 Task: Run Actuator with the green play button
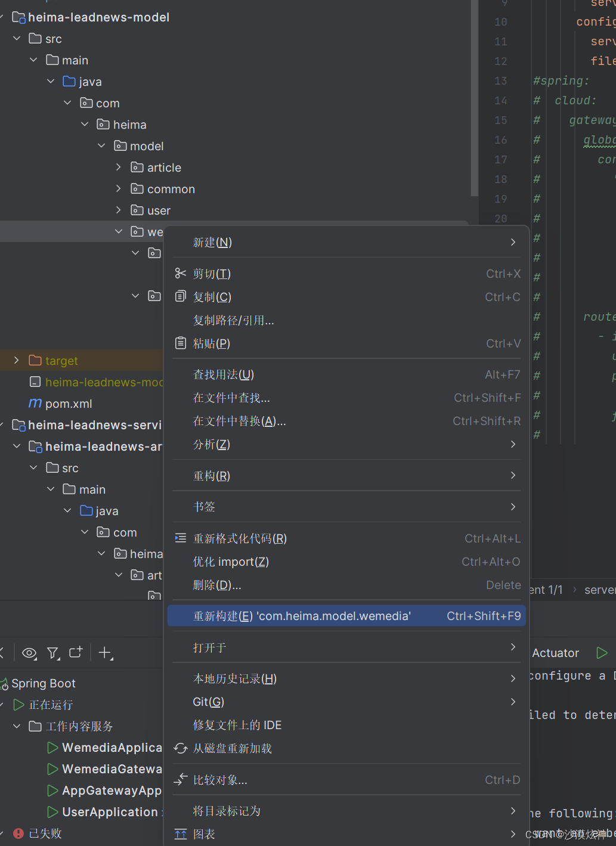click(601, 652)
